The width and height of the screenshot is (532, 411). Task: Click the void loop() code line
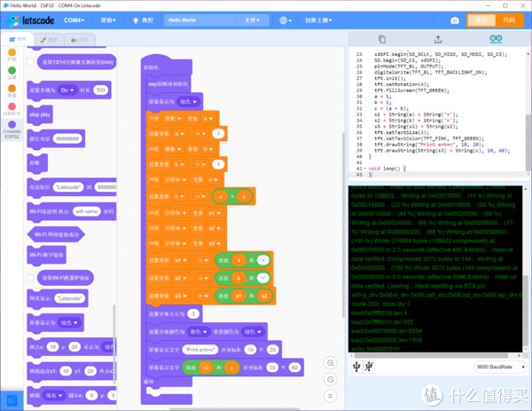click(387, 169)
